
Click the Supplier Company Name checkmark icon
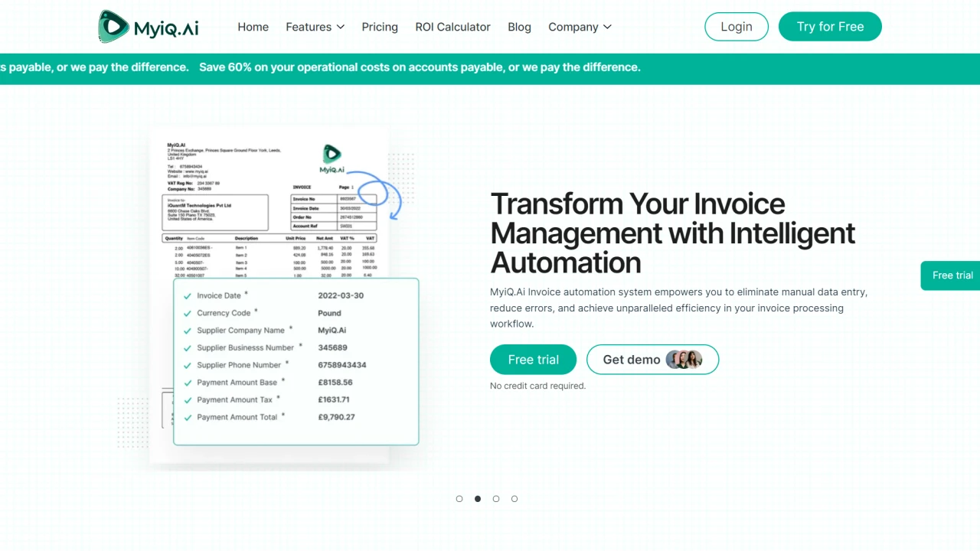(188, 331)
